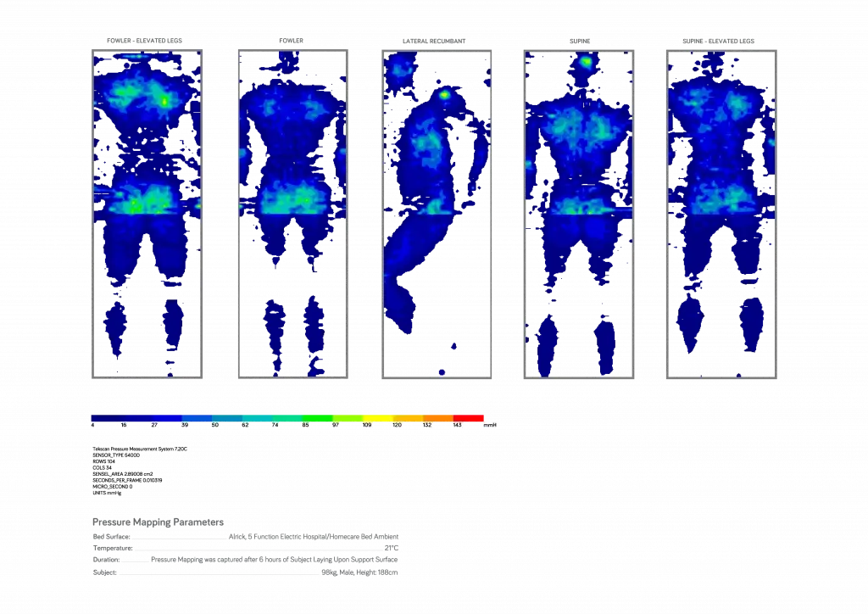Click the 'Pressure Mapping was captured after 6 hours' value

(x=274, y=560)
